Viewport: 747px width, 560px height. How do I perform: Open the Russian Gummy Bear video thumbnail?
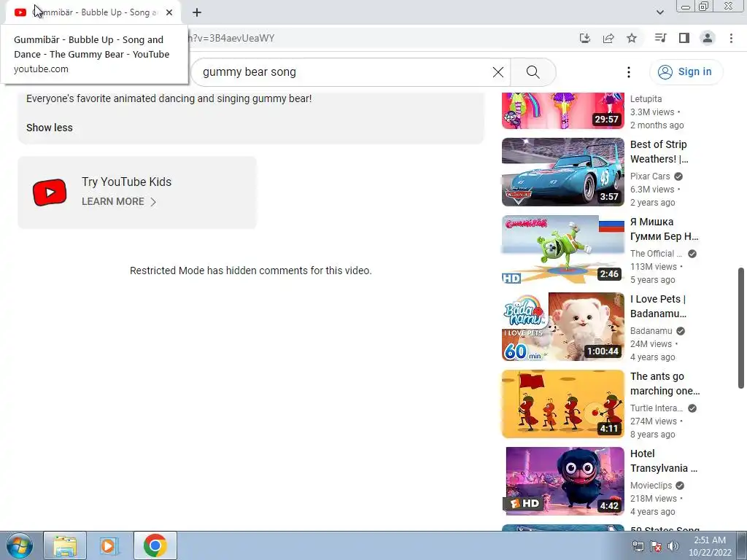tap(562, 249)
